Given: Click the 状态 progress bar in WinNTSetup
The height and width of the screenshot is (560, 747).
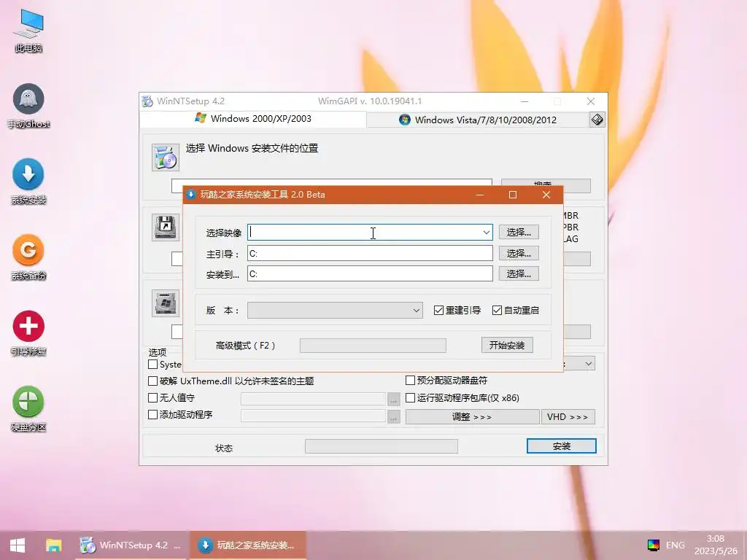Looking at the screenshot, I should click(381, 446).
